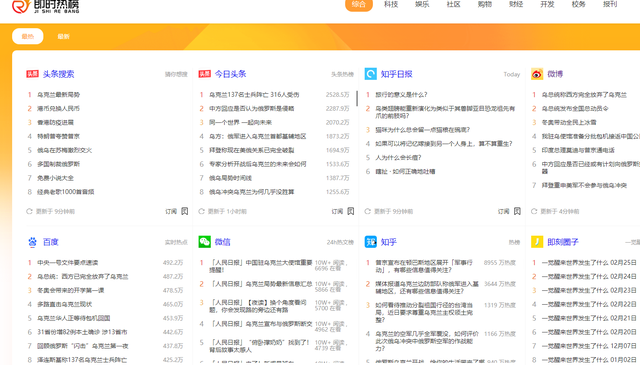Subscribe to 知乎日报 via 订阅
Screen dimensions: 640x365
pyautogui.click(x=504, y=211)
